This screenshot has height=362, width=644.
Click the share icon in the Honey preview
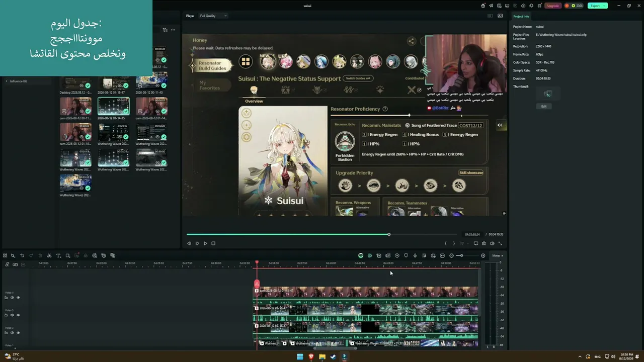pos(411,41)
